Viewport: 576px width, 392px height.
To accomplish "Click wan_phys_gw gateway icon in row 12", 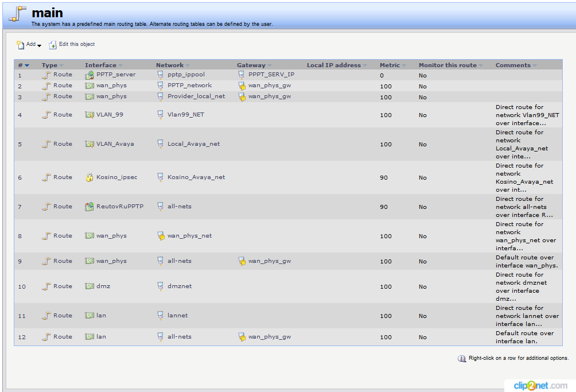I will 242,337.
